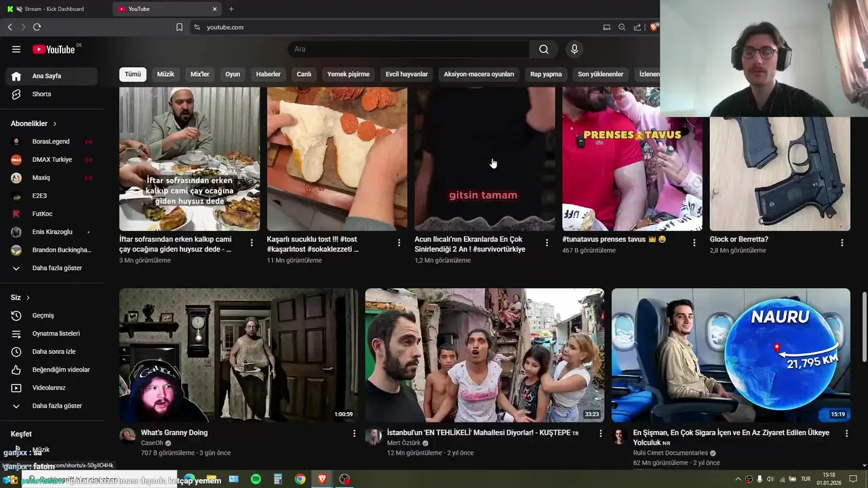The image size is (868, 488).
Task: Open the NAURU video thumbnail
Action: [730, 355]
